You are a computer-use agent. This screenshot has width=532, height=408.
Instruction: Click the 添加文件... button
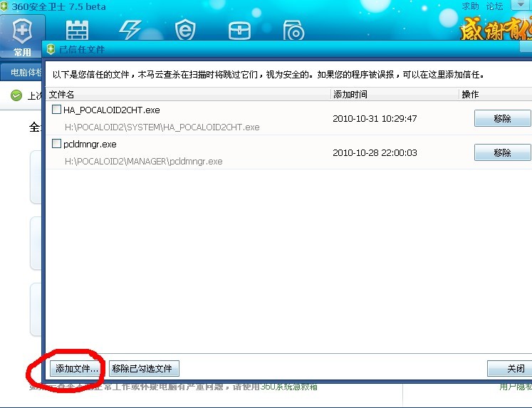coord(77,369)
